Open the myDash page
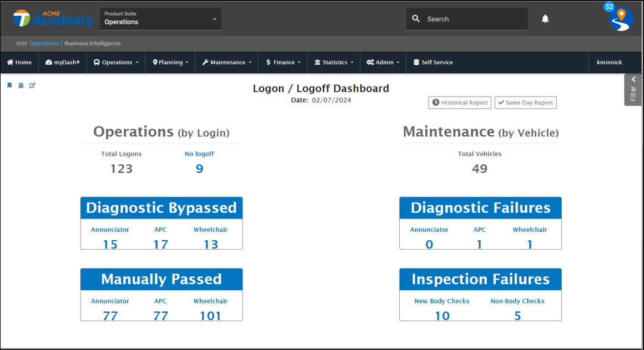 [x=62, y=63]
